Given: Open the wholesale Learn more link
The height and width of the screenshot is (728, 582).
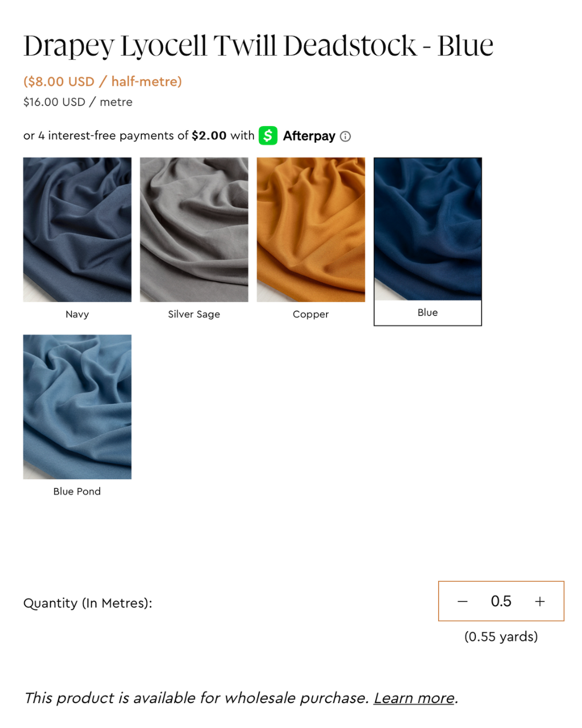Looking at the screenshot, I should click(414, 698).
